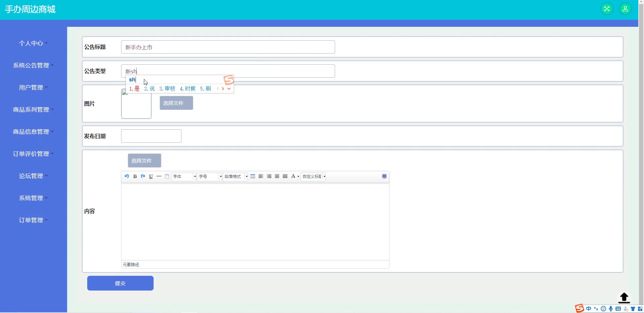Go to previous IME candidate page
This screenshot has height=313, width=644.
pos(218,89)
